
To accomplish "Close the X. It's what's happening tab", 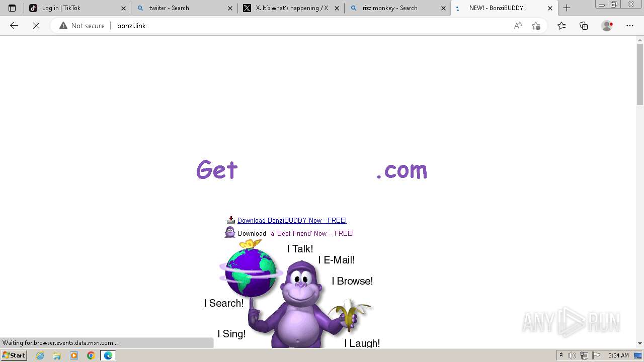I will (337, 8).
